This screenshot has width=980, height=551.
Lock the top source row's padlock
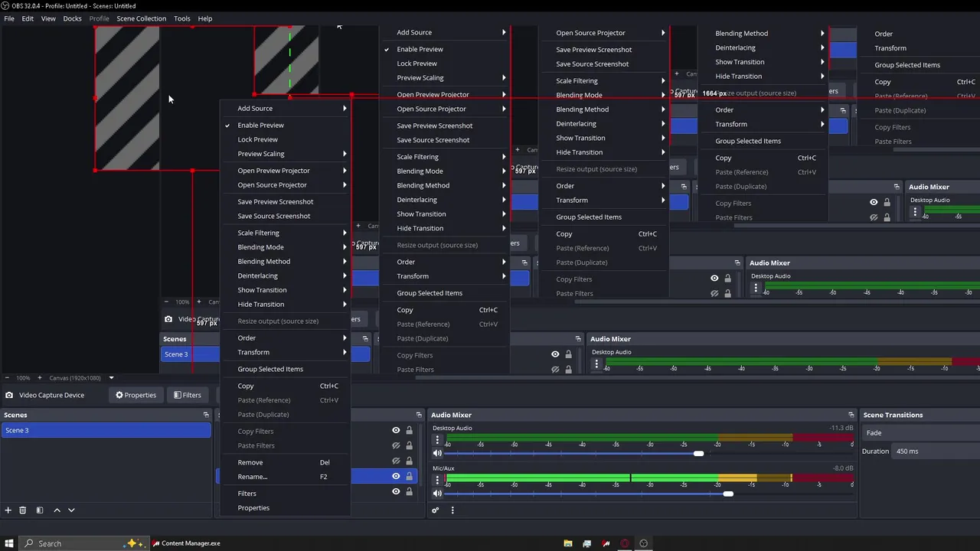(x=409, y=431)
